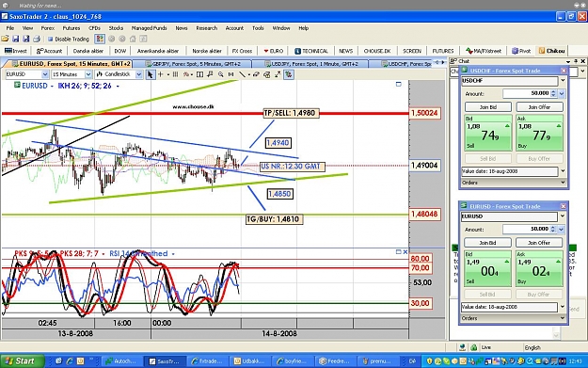Click the split window icon on chart toolbar
Screen dimensions: 588x368
[199, 74]
